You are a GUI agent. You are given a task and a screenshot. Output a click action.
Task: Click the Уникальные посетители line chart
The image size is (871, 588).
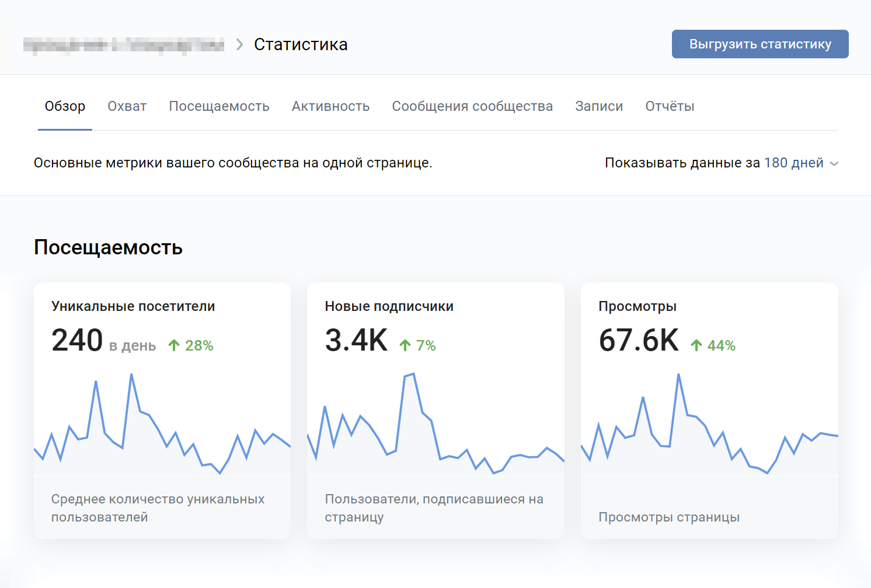coord(162,424)
